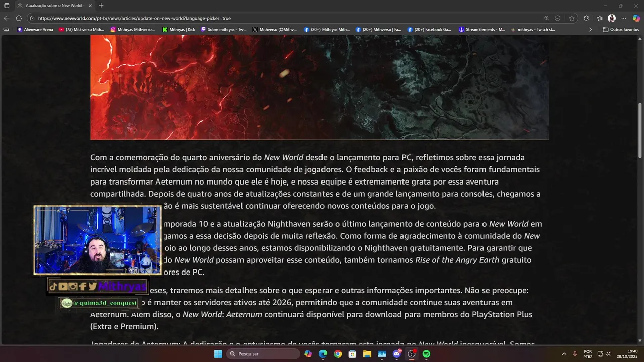Click the "(Extra e Premium)." text line
The width and height of the screenshot is (644, 362).
(x=124, y=326)
